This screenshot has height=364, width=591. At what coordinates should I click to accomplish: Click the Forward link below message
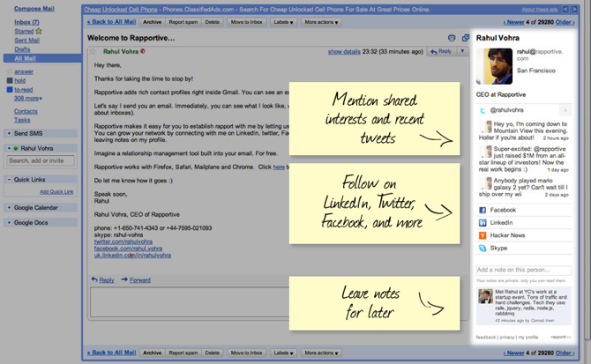click(140, 280)
